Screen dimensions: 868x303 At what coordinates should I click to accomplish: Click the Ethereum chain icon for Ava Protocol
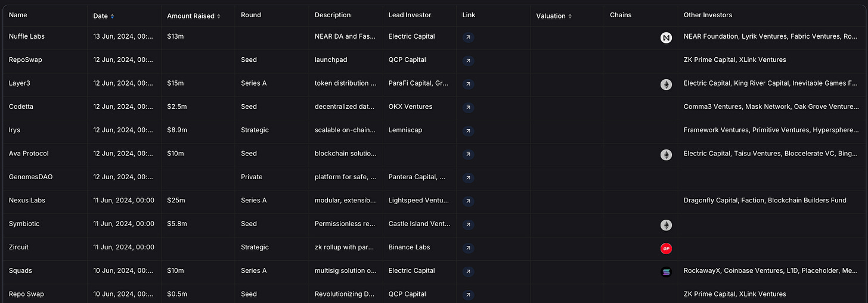tap(666, 155)
